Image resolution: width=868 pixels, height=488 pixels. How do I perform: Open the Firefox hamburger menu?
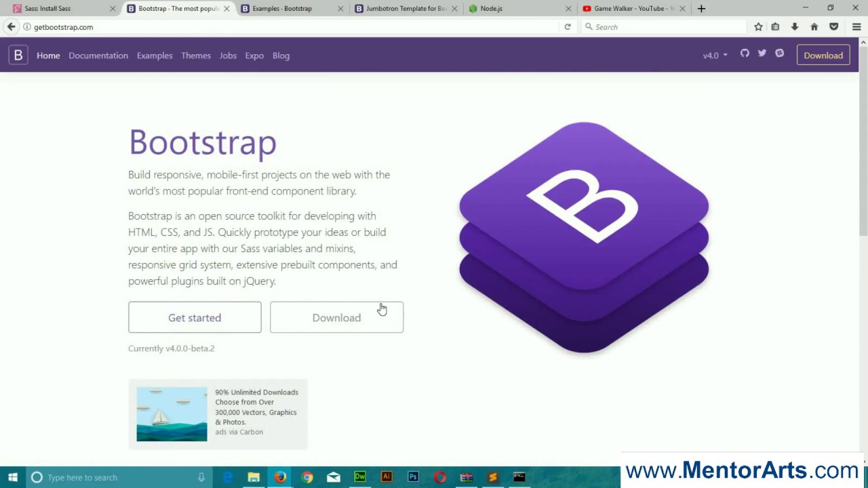pos(856,26)
